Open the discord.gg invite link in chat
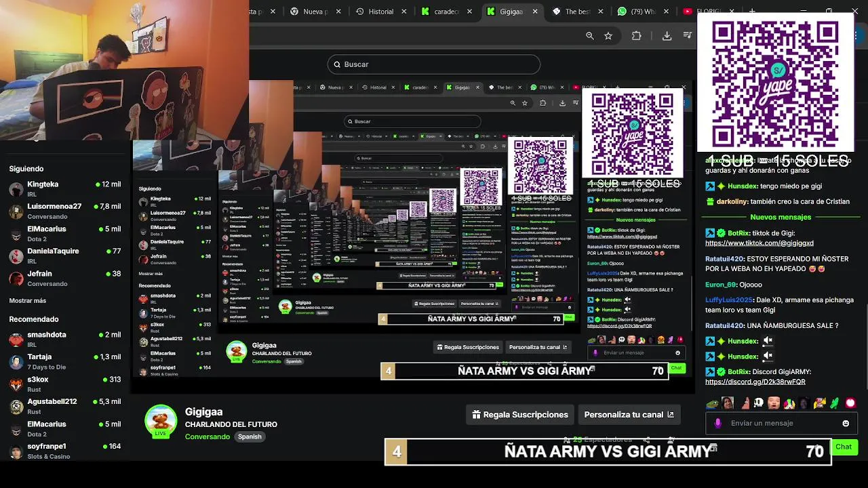This screenshot has width=868, height=488. tap(755, 382)
